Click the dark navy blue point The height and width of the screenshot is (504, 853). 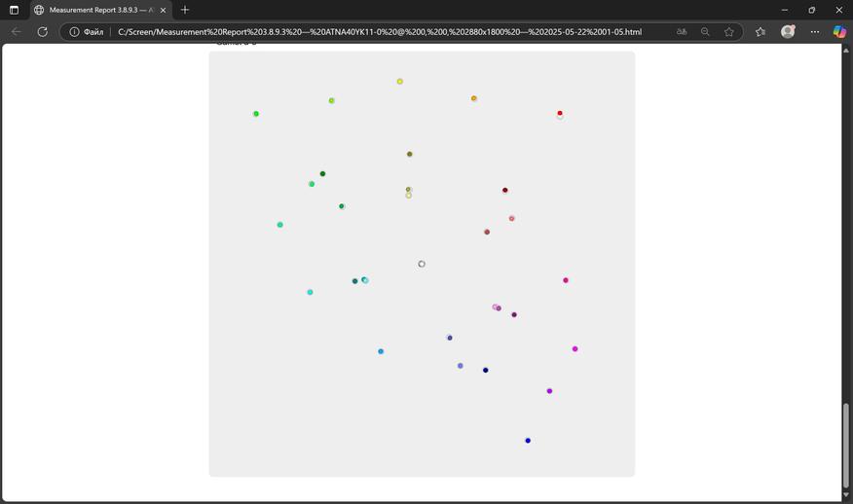(x=486, y=371)
